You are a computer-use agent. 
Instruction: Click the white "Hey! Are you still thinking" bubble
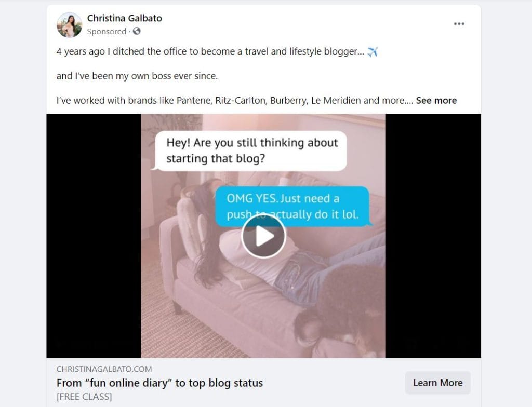tap(251, 151)
